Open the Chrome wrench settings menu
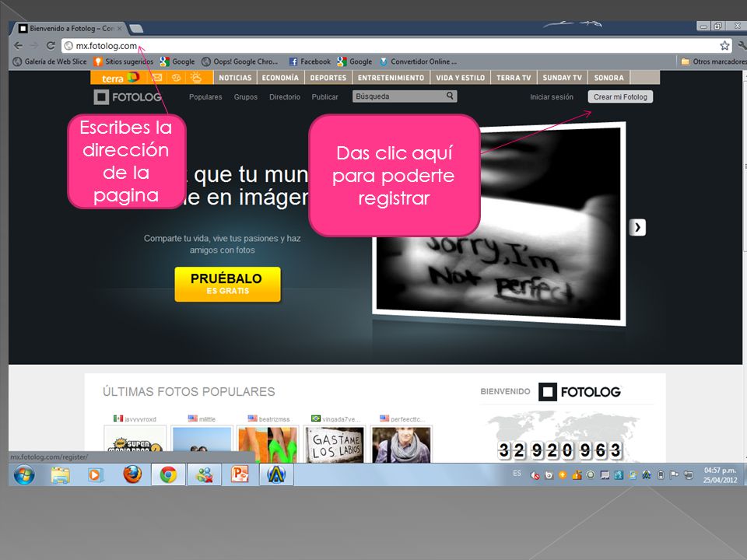This screenshot has width=747, height=560. coord(742,46)
